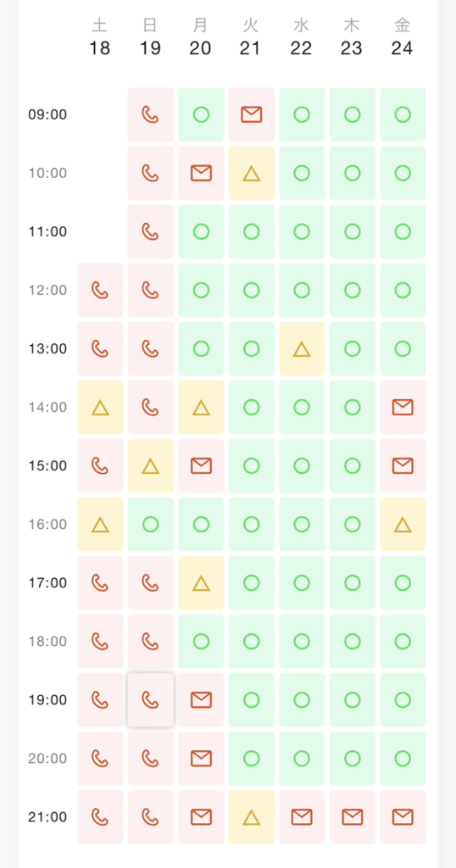Select triangle slot Monday 20 at 17:00
The width and height of the screenshot is (456, 868).
(201, 583)
